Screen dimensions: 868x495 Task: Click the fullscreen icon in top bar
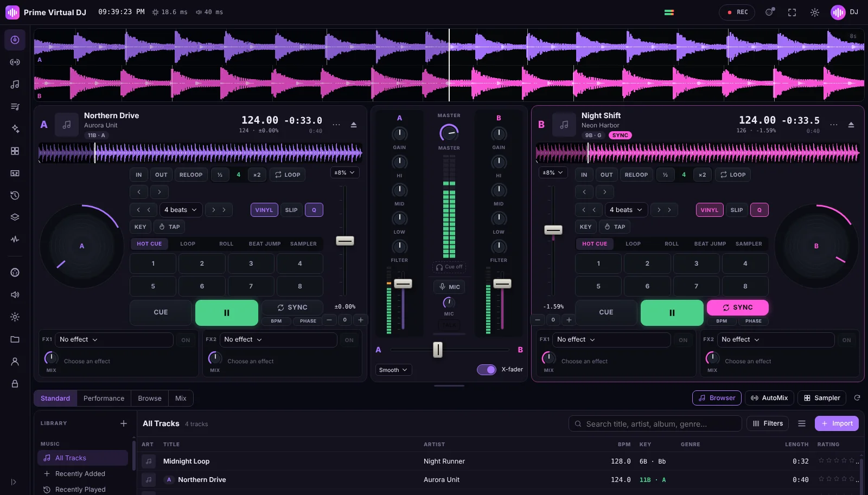pos(792,12)
